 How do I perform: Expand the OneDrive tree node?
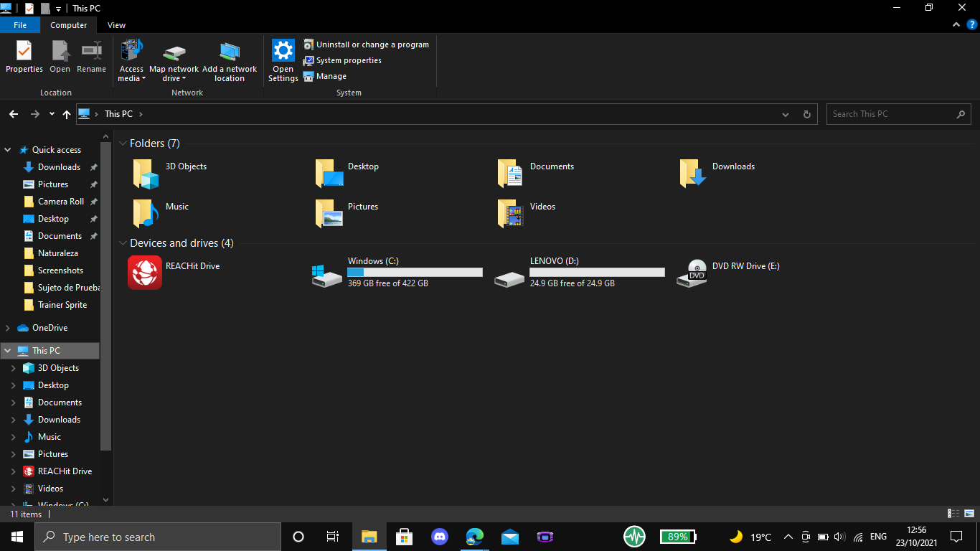8,328
